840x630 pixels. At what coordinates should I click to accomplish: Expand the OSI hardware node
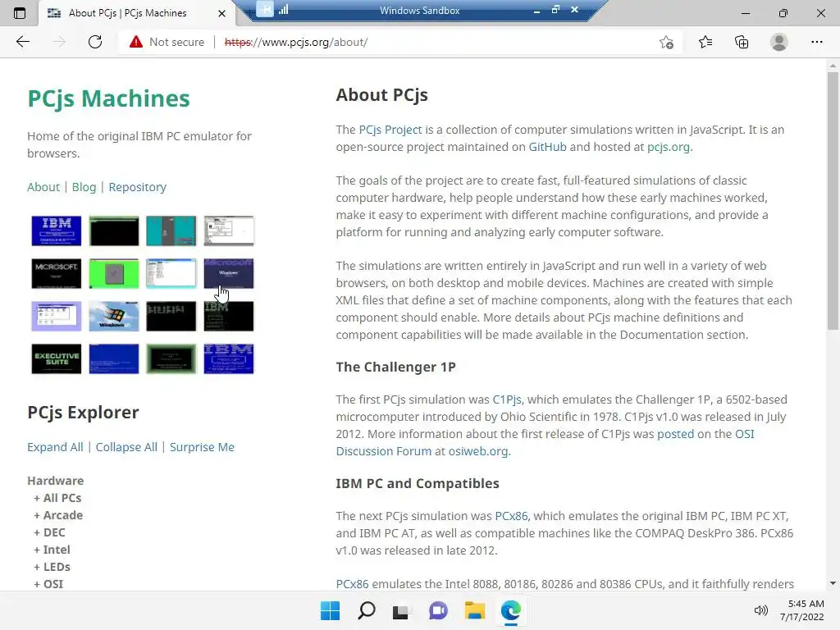(x=48, y=584)
